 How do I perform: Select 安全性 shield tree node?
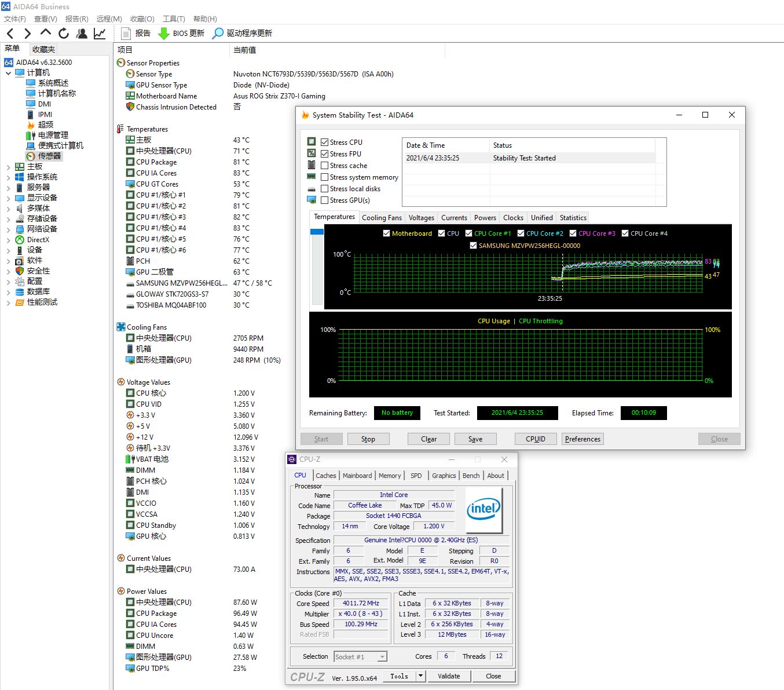tap(32, 271)
